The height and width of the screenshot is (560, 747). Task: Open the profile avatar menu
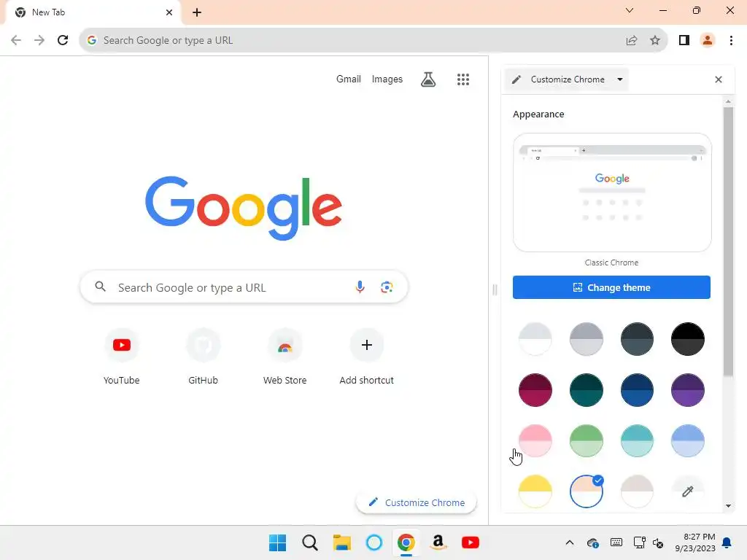coord(708,41)
